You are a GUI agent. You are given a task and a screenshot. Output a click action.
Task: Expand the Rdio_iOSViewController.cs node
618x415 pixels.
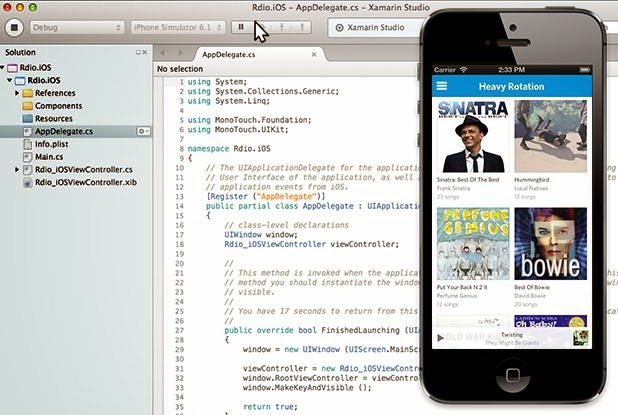point(17,169)
